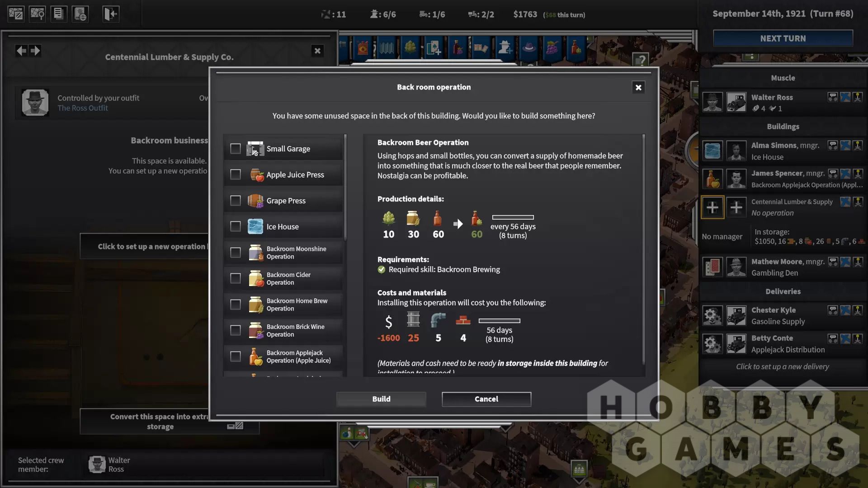Open Walter Ross's chat bubble icon

tap(832, 97)
